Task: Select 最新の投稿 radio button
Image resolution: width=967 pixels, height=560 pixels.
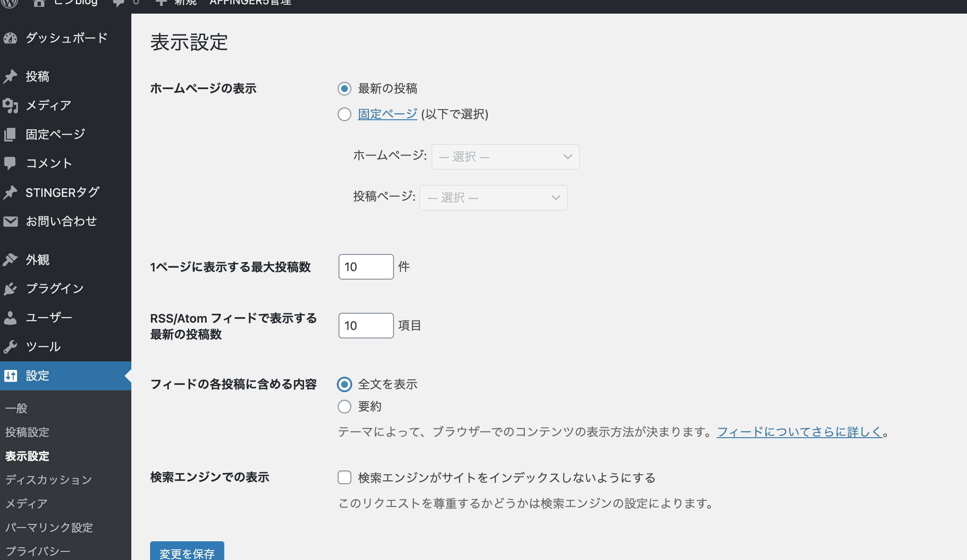Action: pyautogui.click(x=345, y=89)
